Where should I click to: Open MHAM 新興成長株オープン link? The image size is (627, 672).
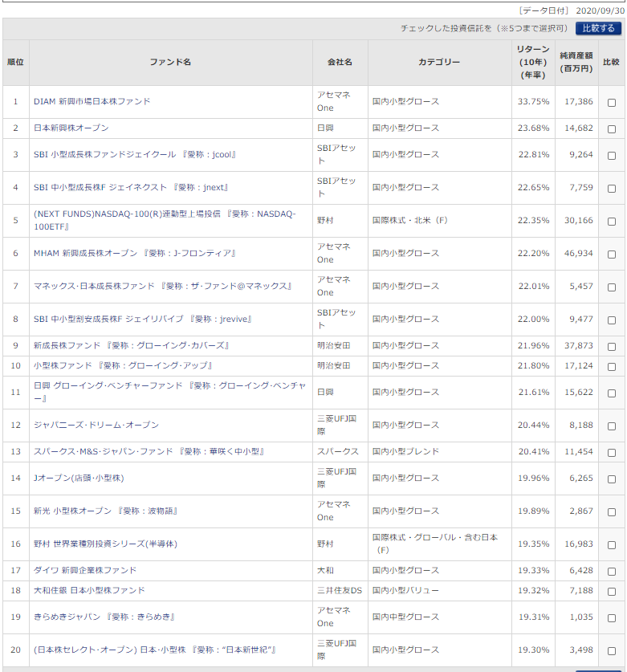[x=135, y=253]
